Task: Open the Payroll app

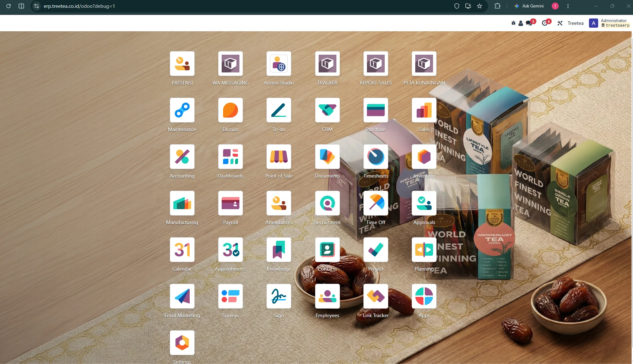Action: pos(231,203)
